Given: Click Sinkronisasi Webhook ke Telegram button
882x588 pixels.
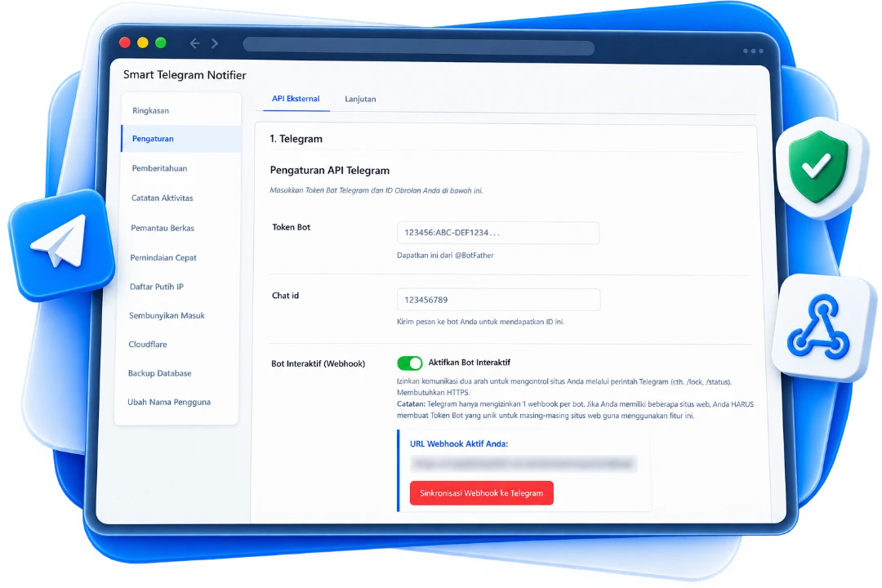Looking at the screenshot, I should pos(482,493).
